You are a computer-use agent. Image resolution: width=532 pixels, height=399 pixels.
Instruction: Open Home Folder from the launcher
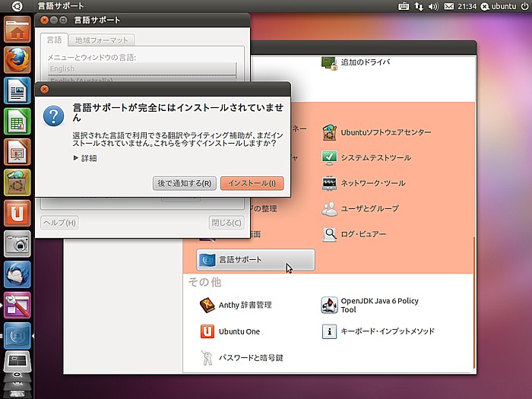[17, 30]
